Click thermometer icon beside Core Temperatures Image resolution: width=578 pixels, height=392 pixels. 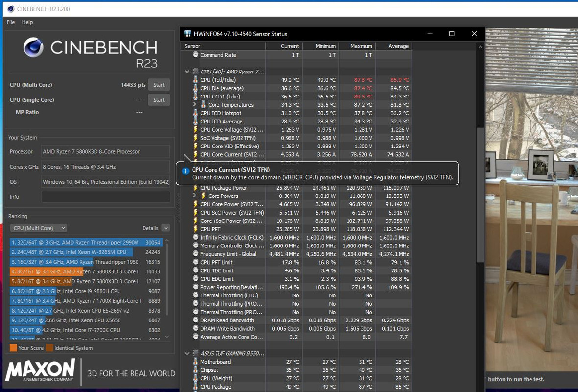(x=203, y=105)
